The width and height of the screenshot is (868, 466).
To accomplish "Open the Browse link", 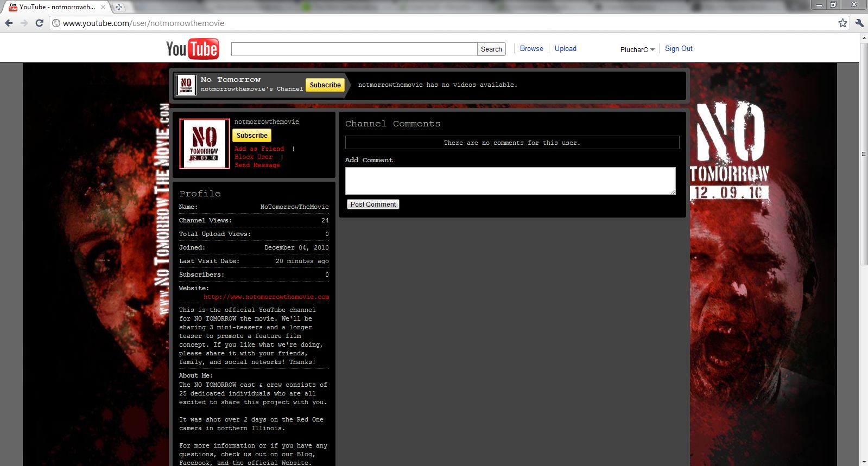I will [531, 48].
